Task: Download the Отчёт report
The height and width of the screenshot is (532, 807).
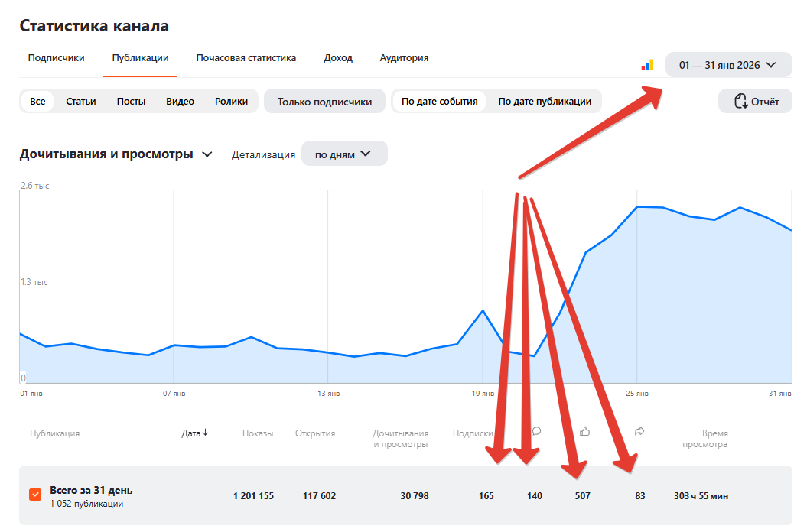Action: (x=755, y=102)
